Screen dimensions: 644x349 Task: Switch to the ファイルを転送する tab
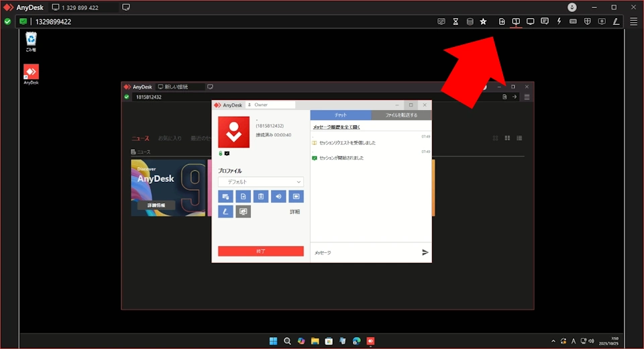[x=401, y=115]
